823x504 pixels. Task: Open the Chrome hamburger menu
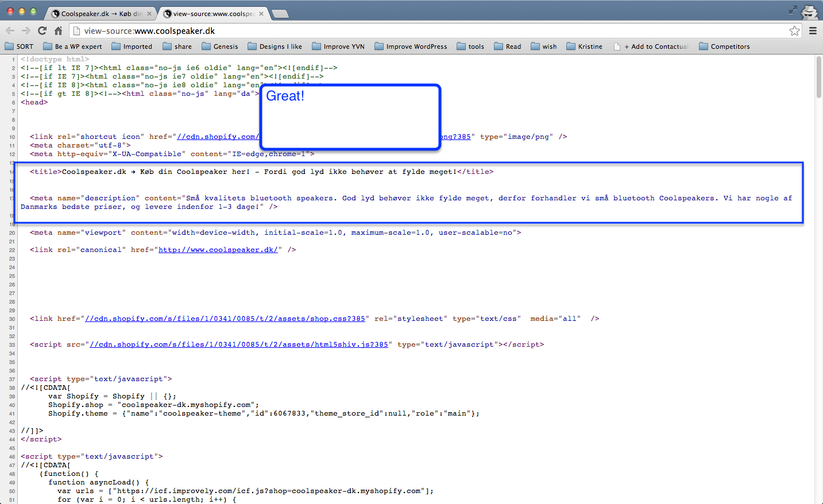click(813, 31)
